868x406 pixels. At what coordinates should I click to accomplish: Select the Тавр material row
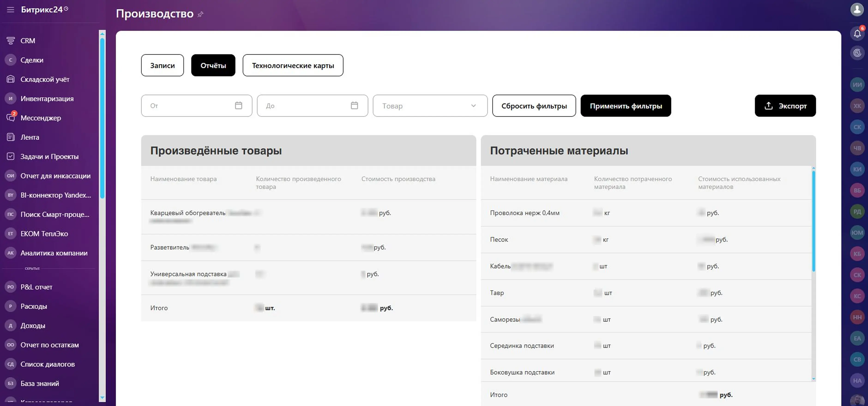646,293
